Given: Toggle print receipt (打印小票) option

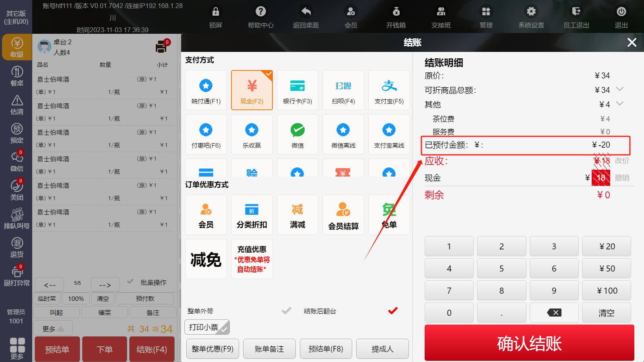Looking at the screenshot, I should 207,327.
